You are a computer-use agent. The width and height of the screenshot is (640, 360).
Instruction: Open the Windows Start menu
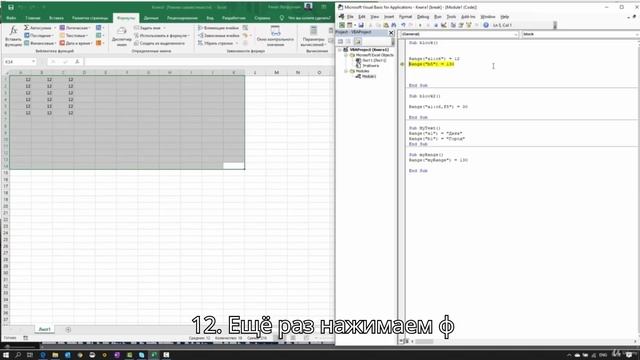click(6, 355)
